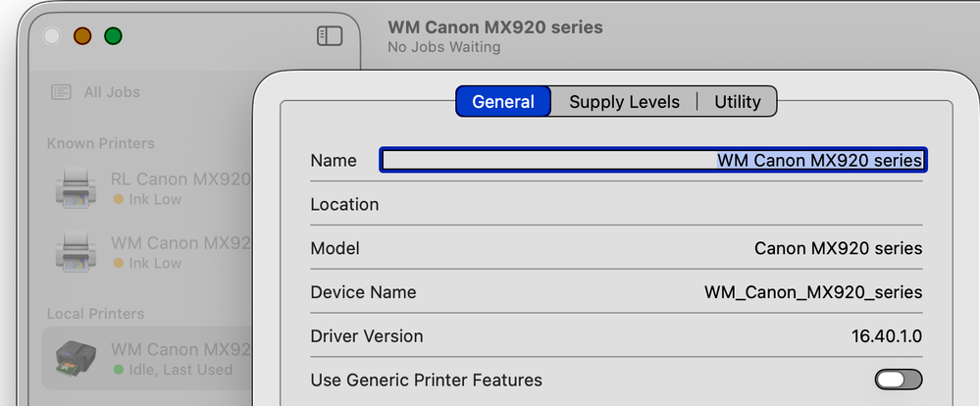Click the Name input field
The width and height of the screenshot is (980, 406).
pos(653,161)
